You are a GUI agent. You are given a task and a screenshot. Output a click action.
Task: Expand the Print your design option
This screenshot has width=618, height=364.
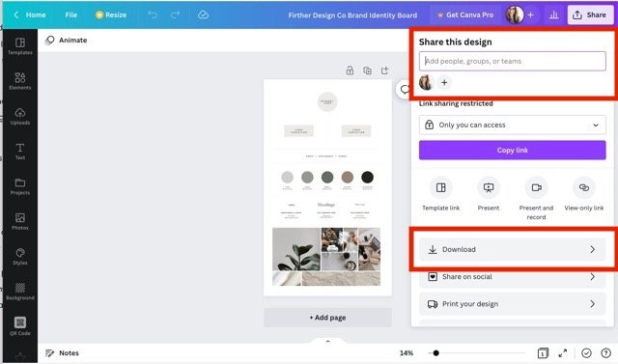(513, 304)
